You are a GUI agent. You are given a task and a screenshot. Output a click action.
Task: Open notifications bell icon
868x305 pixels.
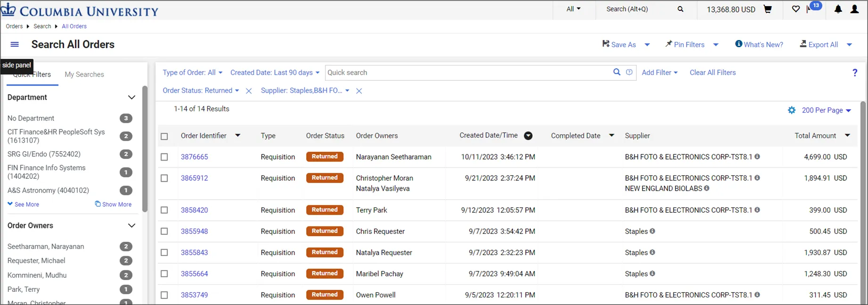click(838, 9)
